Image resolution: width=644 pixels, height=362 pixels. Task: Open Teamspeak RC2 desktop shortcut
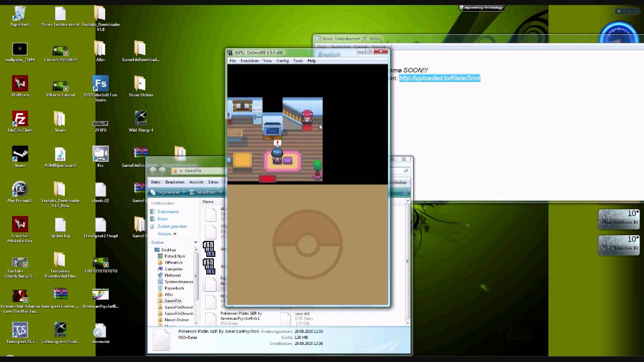tap(20, 332)
